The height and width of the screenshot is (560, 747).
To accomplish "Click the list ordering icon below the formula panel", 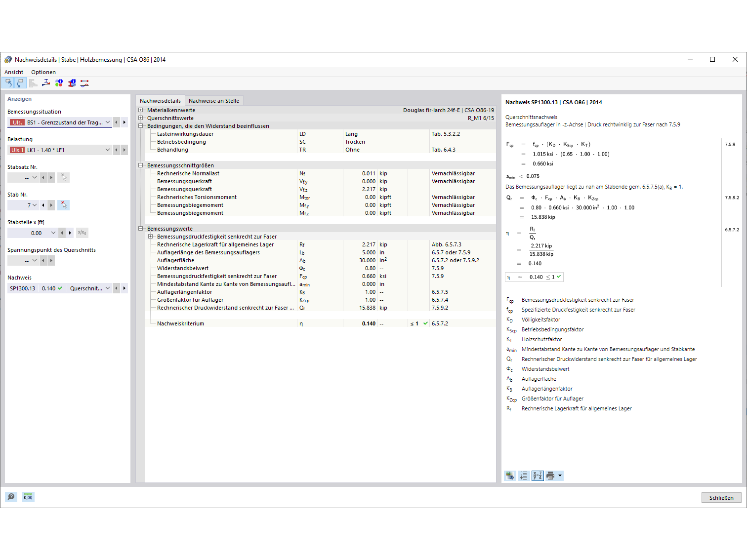I will click(x=524, y=476).
